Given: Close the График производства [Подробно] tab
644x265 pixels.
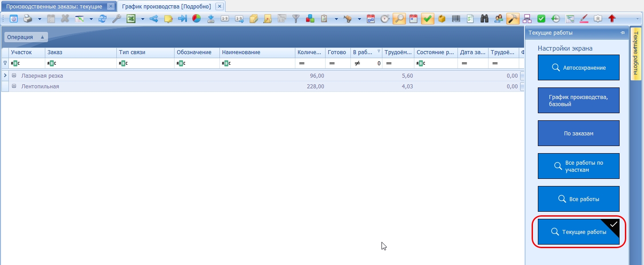Looking at the screenshot, I should pyautogui.click(x=219, y=7).
